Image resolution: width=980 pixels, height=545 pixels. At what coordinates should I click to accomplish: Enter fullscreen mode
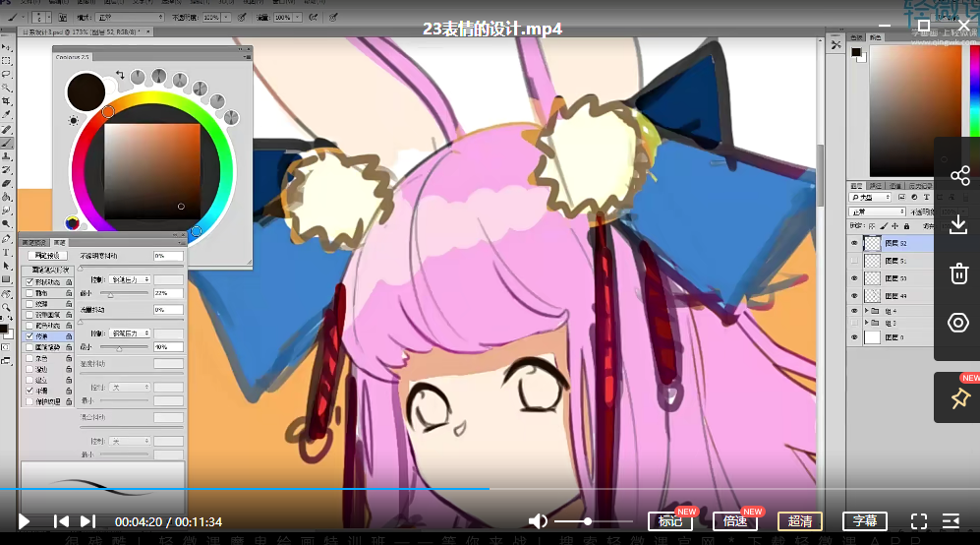[x=919, y=521]
